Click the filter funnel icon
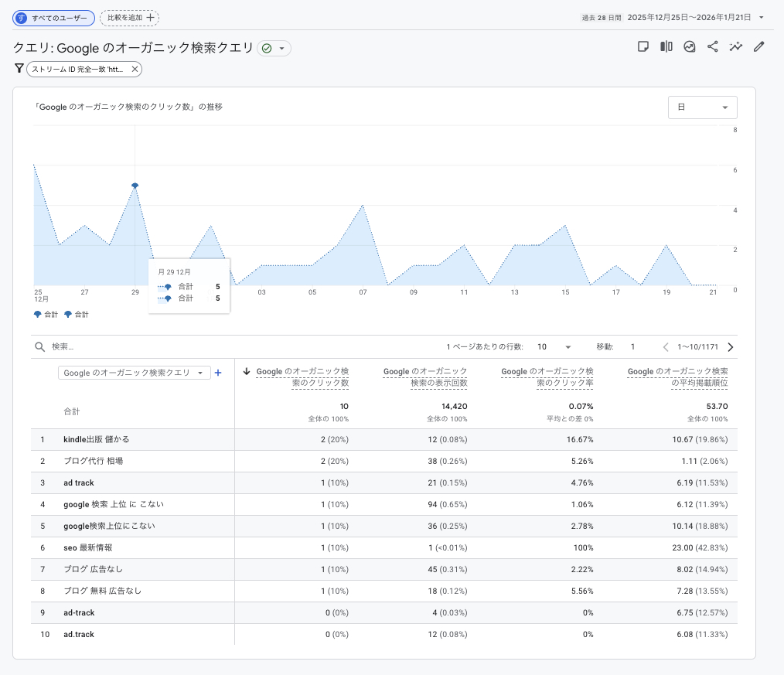The width and height of the screenshot is (784, 675). (19, 69)
